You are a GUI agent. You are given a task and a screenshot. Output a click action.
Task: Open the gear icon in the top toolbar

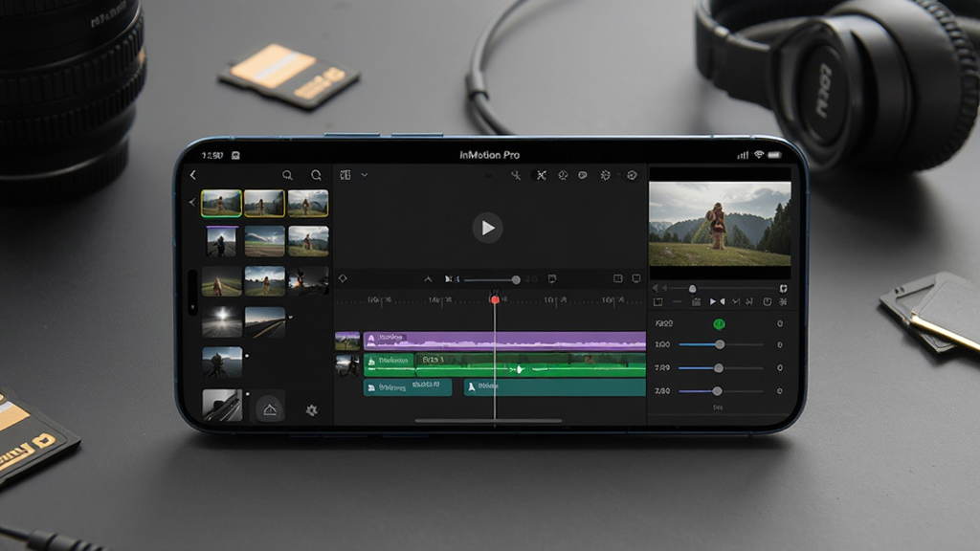605,176
